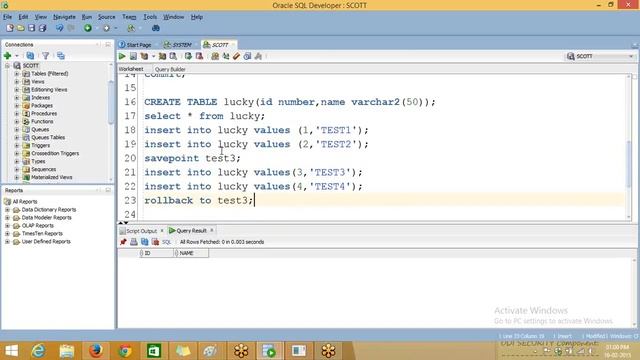
Task: Open the File menu
Action: 7,17
